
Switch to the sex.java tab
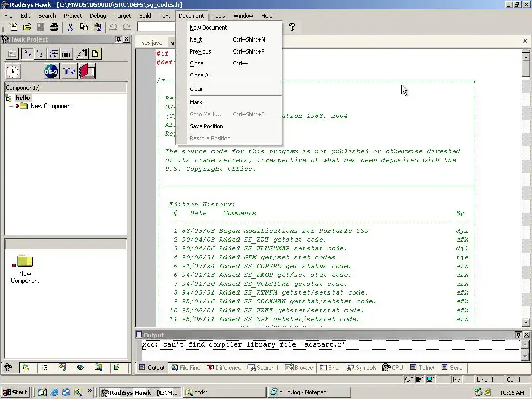[x=152, y=43]
